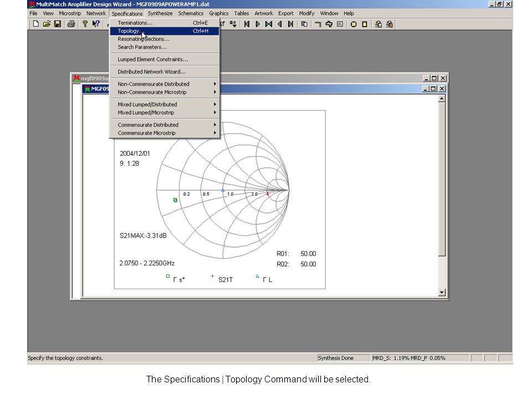
Task: Click the small text-window toolbar icon
Action: coord(340,24)
